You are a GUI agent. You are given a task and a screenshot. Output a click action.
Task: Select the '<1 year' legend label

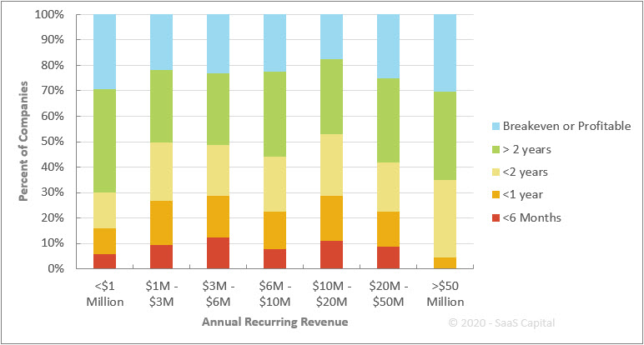(x=523, y=194)
